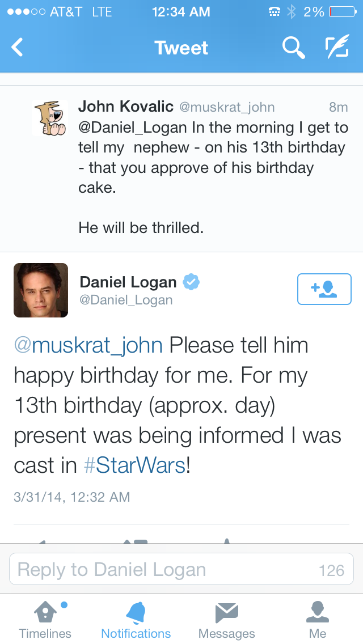Viewport: 363px width, 644px height.
Task: Follow Daniel Logan with add-user button
Action: (324, 289)
